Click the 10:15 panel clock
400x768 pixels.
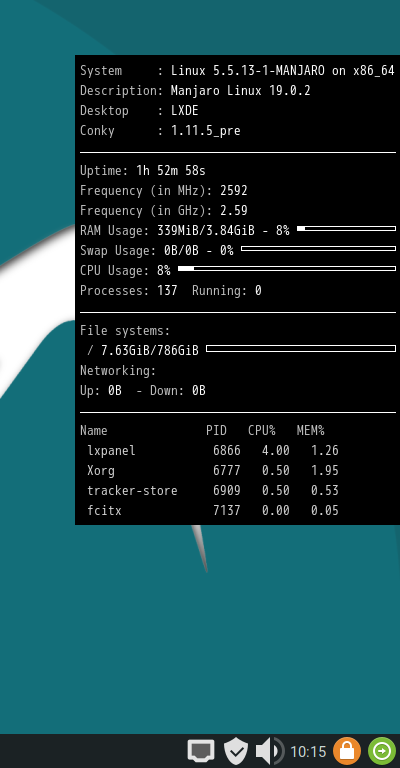pos(308,751)
